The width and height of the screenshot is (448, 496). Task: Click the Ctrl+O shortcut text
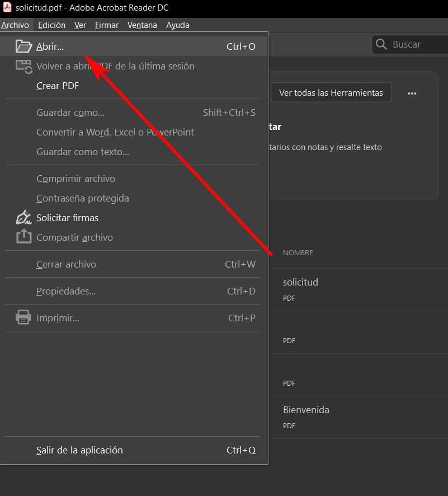(x=240, y=46)
